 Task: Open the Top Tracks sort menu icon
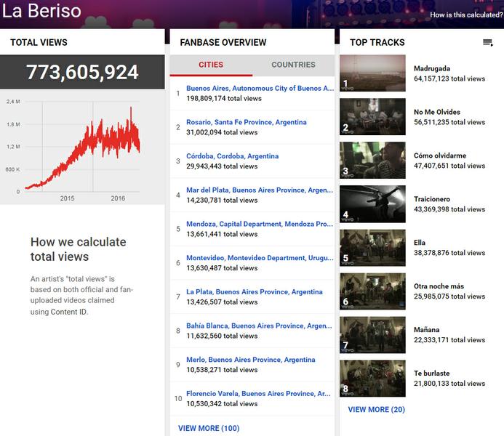(487, 43)
